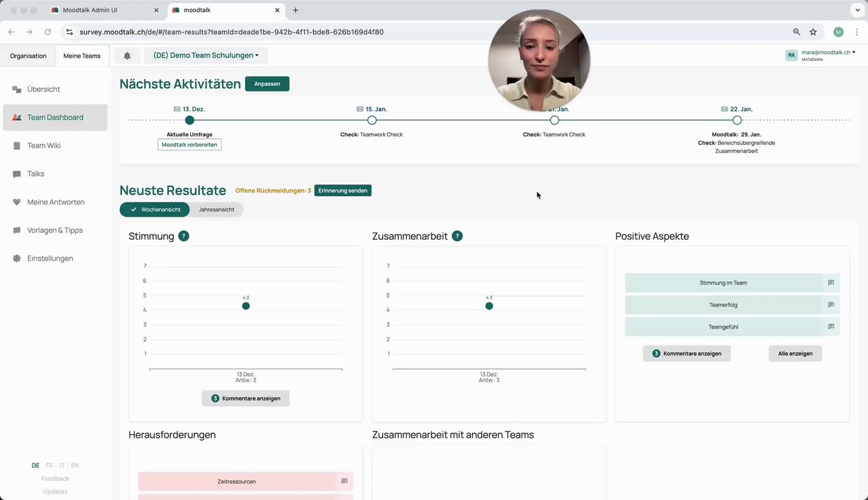Viewport: 868px width, 500px height.
Task: Click the mail icon next to 13. Dez.
Action: (x=177, y=109)
